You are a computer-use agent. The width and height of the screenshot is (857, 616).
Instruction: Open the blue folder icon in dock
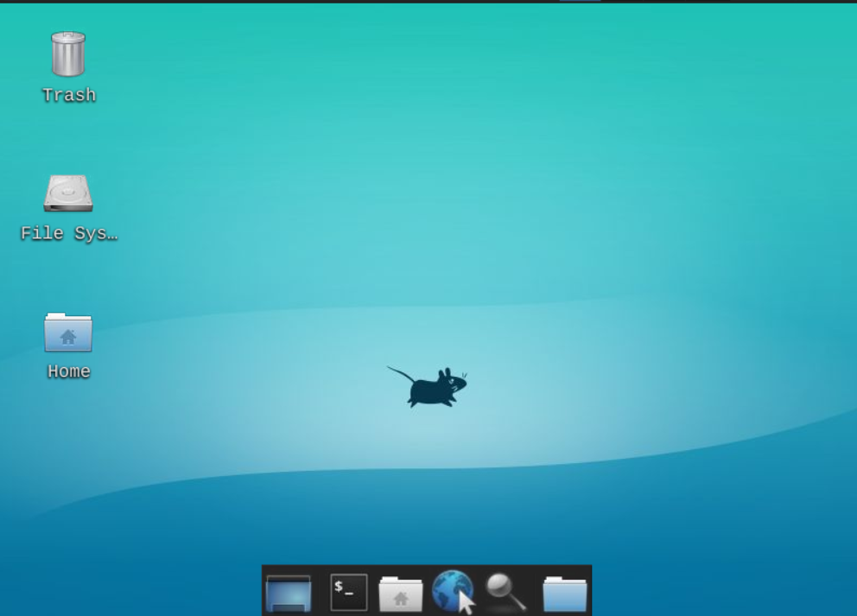click(x=565, y=594)
